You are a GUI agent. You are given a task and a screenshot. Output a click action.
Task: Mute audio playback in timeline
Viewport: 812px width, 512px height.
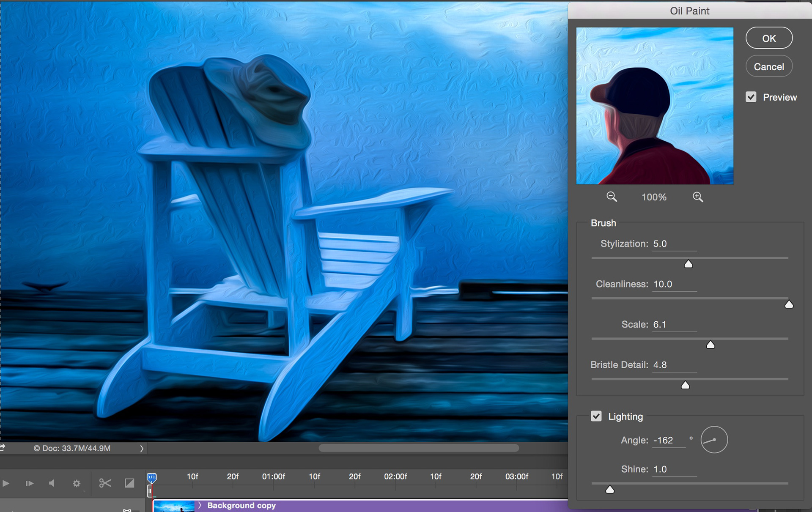click(52, 483)
